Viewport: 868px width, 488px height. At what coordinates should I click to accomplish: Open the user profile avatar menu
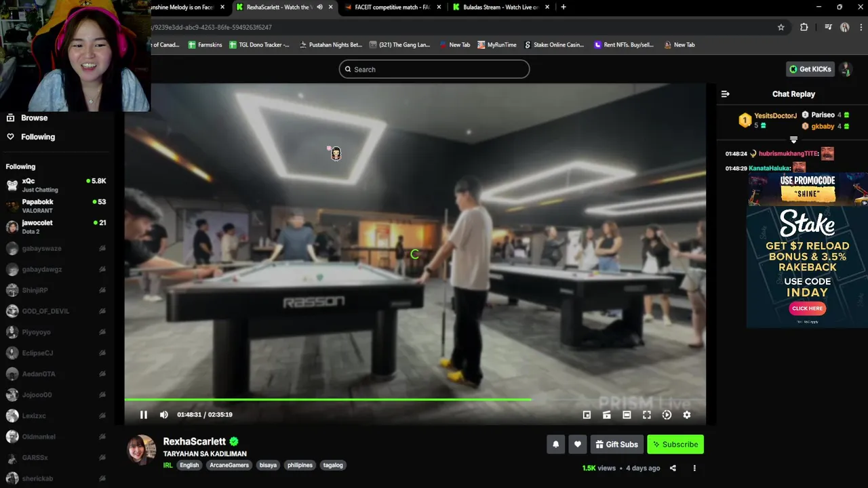(x=845, y=69)
